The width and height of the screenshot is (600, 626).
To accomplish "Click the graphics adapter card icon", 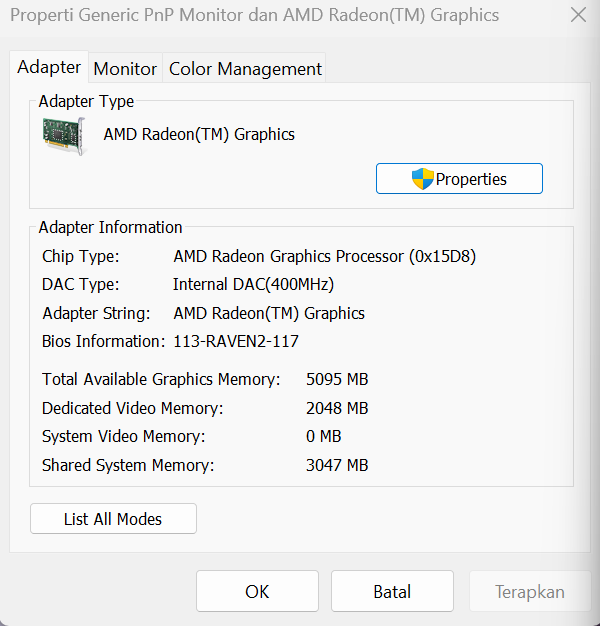I will pyautogui.click(x=64, y=136).
